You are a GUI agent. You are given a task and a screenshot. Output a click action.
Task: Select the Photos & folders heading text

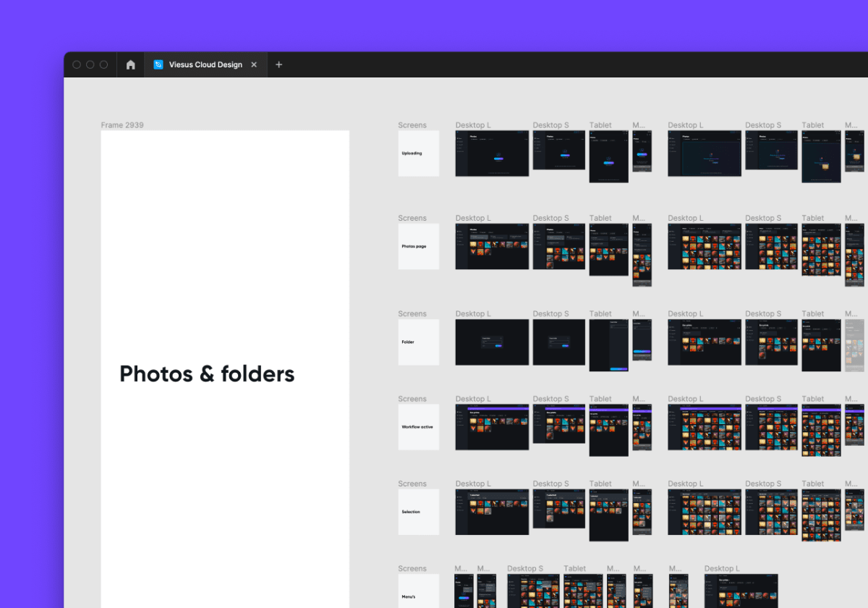207,373
